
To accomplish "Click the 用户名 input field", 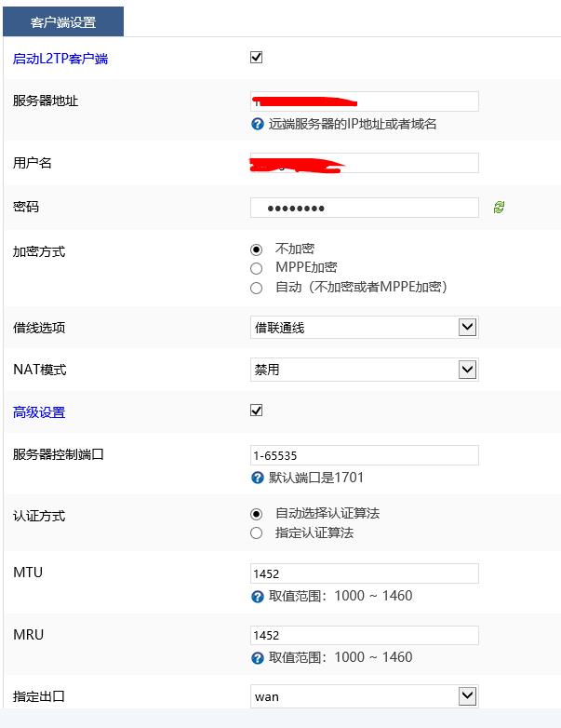I will 365,163.
